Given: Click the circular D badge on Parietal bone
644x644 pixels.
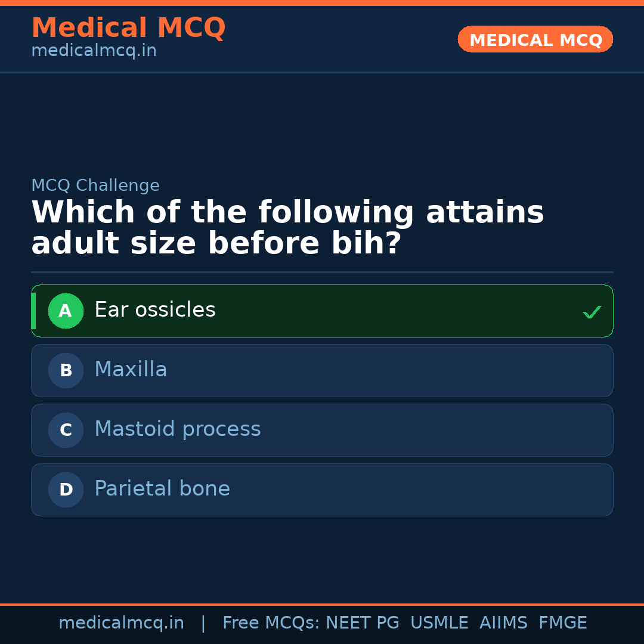Looking at the screenshot, I should point(66,490).
